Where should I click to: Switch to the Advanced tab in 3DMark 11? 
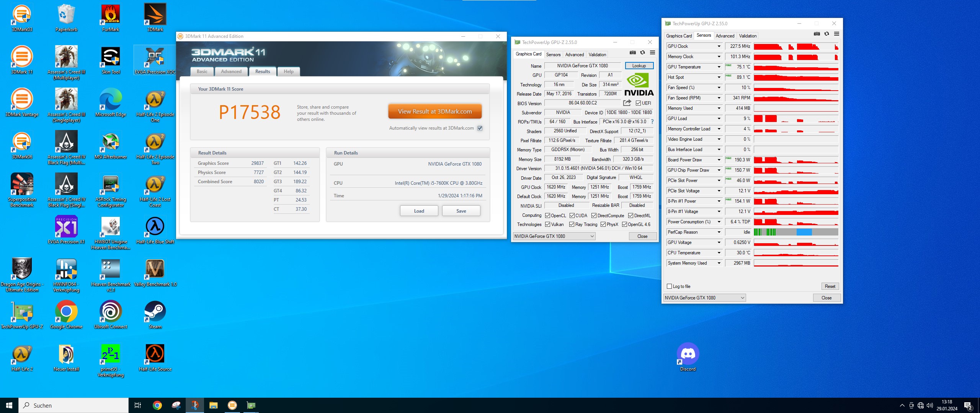(231, 72)
